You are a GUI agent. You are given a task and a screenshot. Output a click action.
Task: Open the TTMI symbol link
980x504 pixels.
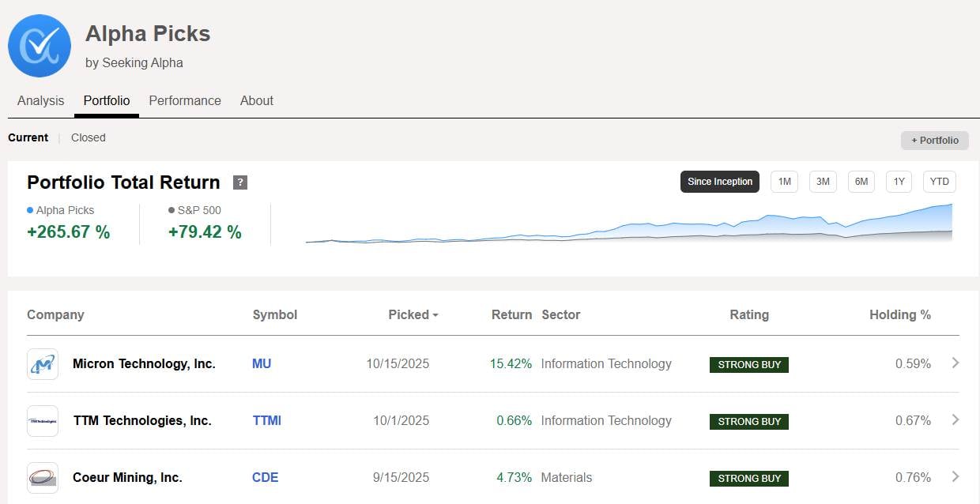[267, 421]
